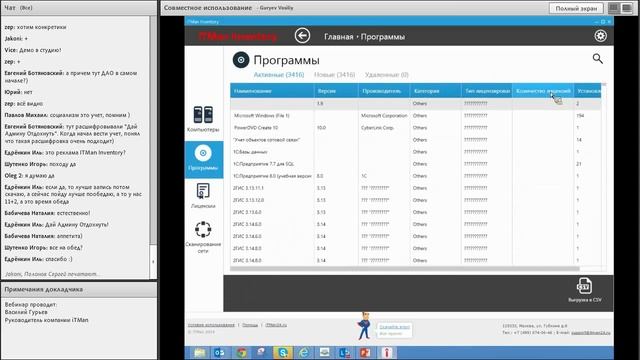This screenshot has width=640, height=360.
Task: Open the Помощь footer link
Action: pos(250,325)
